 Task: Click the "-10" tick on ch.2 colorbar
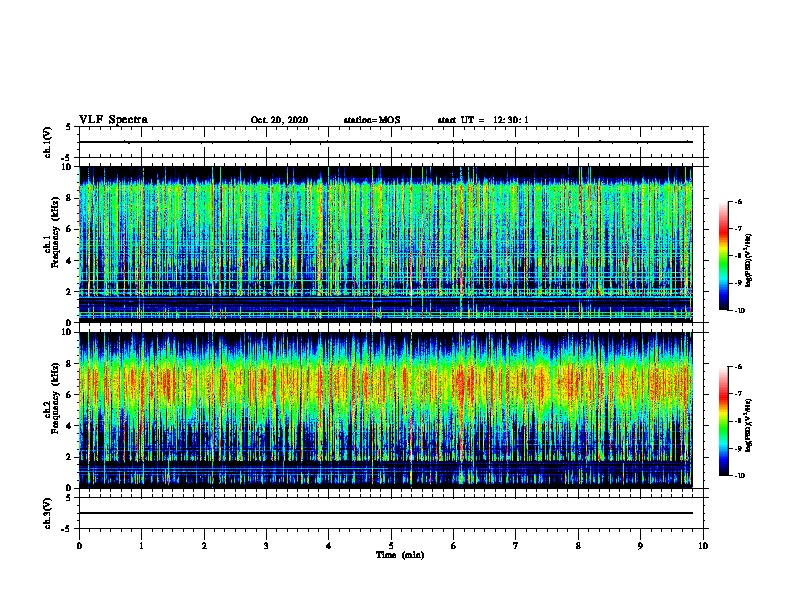740,476
